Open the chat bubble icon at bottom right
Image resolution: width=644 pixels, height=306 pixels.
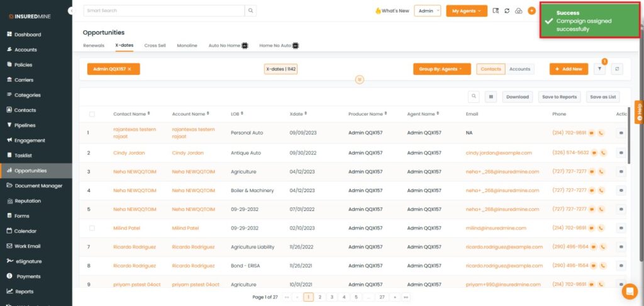point(629,292)
